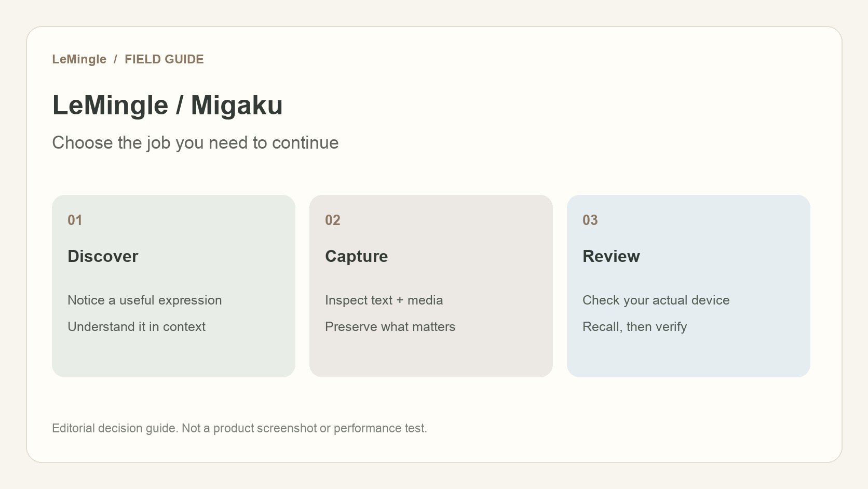Viewport: 868px width, 489px height.
Task: Click the 01 step number
Action: (75, 220)
